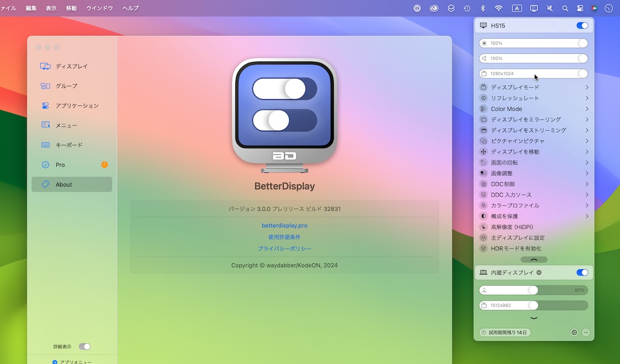Open the グループ sidebar icon

pyautogui.click(x=45, y=86)
